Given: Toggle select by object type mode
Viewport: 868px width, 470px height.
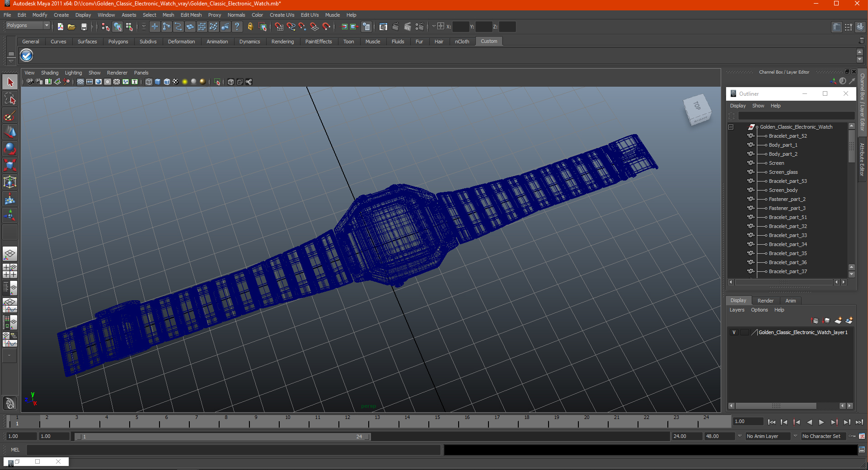Looking at the screenshot, I should (117, 27).
